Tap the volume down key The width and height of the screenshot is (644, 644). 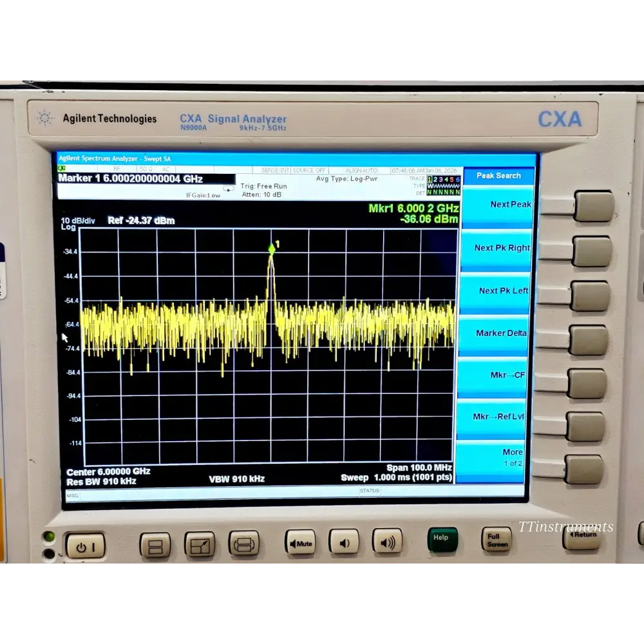click(x=344, y=542)
